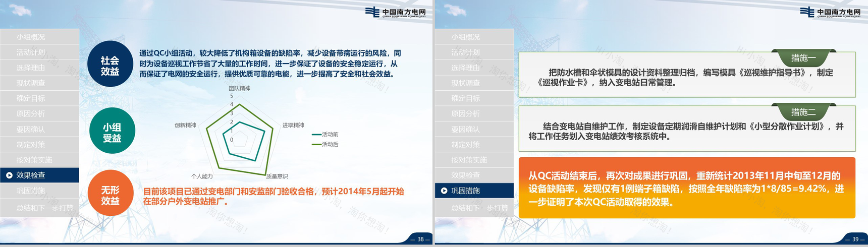This screenshot has width=868, height=247.
Task: Open 选择理由 in slide 39 sidebar
Action: coord(474,68)
